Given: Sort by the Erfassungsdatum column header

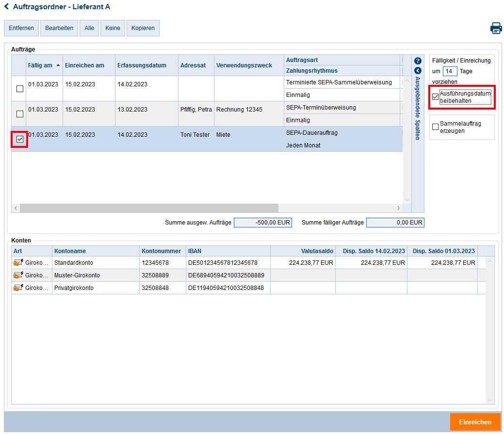Looking at the screenshot, I should point(146,65).
